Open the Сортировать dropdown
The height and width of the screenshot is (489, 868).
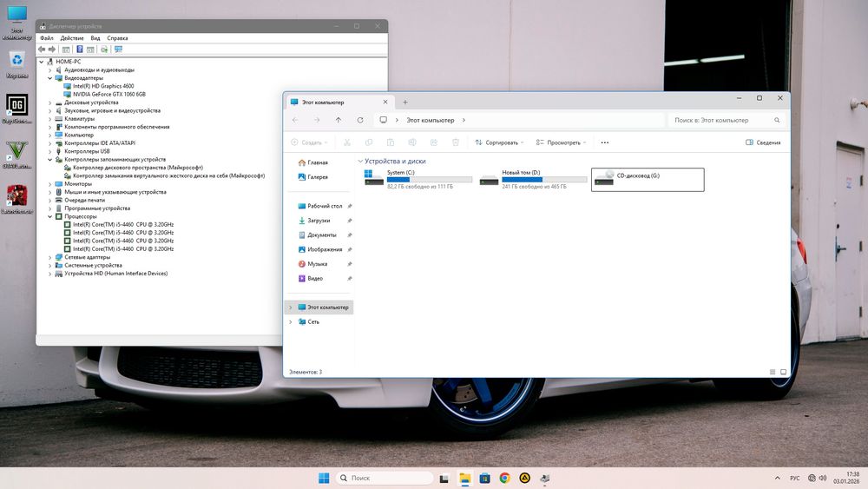tap(500, 142)
